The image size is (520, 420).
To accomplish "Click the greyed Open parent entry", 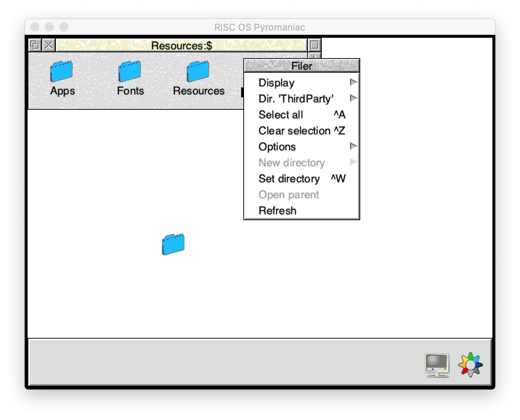I will 288,195.
